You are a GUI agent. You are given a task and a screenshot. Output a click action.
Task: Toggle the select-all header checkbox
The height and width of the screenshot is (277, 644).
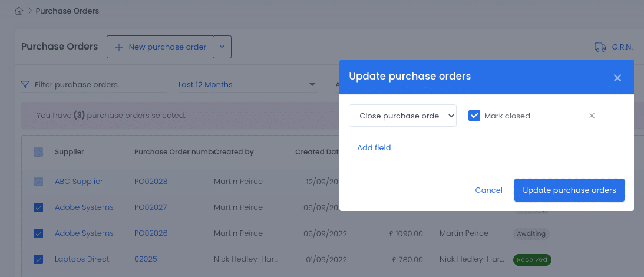(x=38, y=152)
